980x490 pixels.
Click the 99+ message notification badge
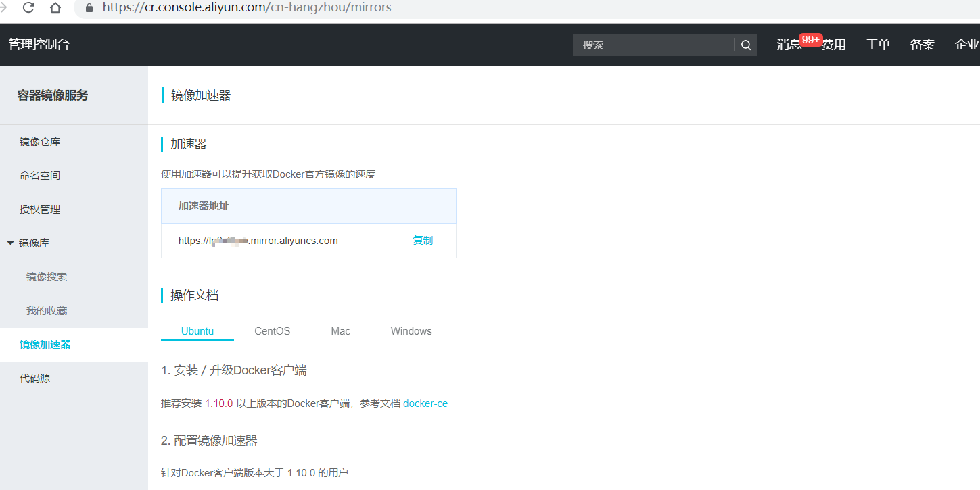click(811, 40)
